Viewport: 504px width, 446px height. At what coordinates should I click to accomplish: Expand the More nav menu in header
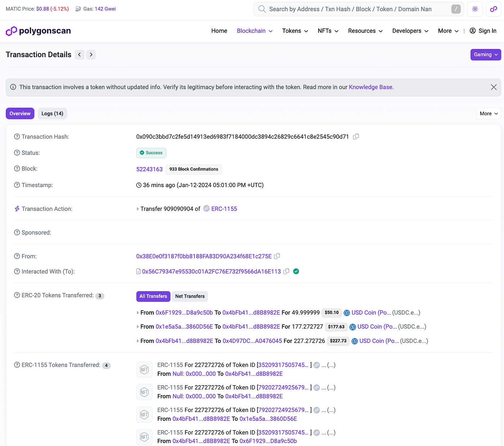coord(448,31)
